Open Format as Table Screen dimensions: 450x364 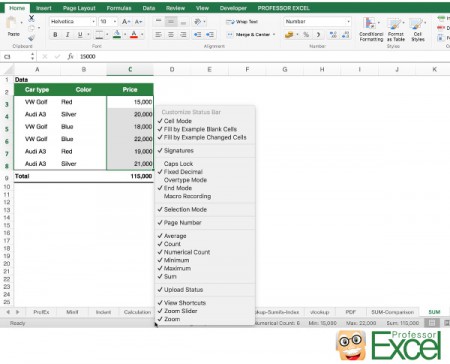[x=396, y=29]
